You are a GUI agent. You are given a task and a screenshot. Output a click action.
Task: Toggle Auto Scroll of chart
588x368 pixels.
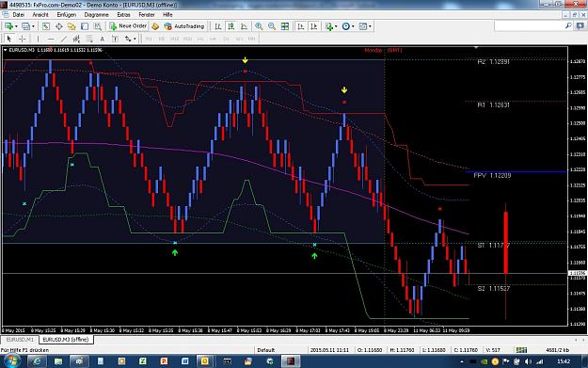pyautogui.click(x=301, y=26)
